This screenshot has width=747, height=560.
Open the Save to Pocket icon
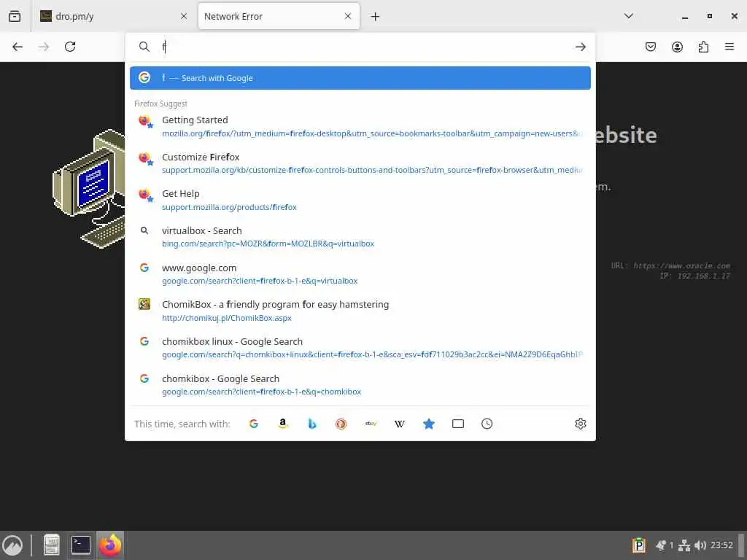pyautogui.click(x=650, y=47)
